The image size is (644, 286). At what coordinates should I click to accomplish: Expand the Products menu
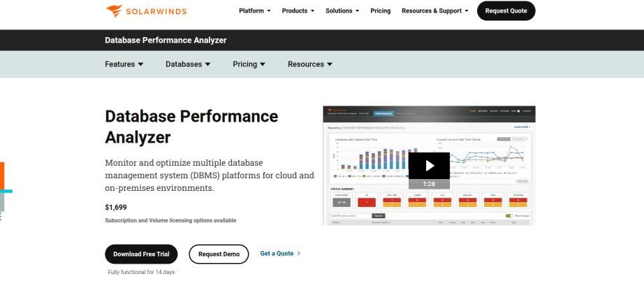pos(298,10)
